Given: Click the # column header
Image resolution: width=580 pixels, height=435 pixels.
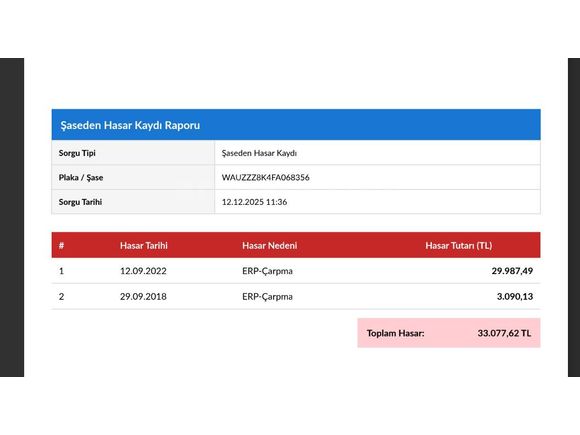Looking at the screenshot, I should pos(61,246).
